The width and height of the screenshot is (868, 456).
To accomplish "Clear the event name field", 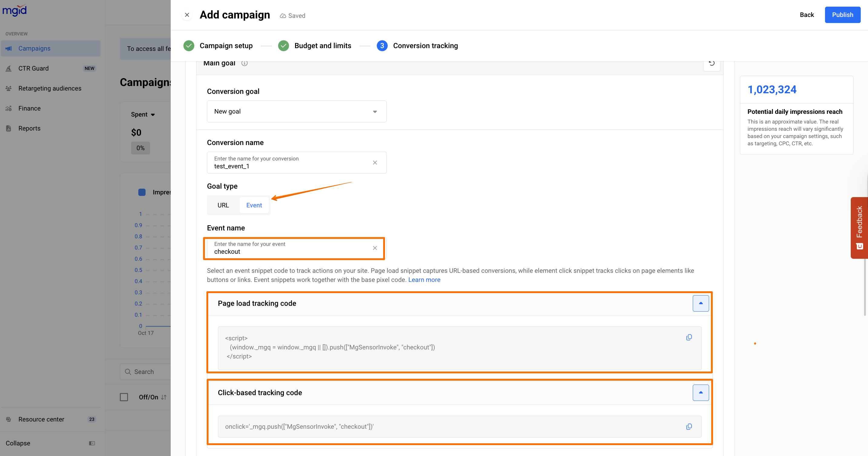I will click(375, 248).
